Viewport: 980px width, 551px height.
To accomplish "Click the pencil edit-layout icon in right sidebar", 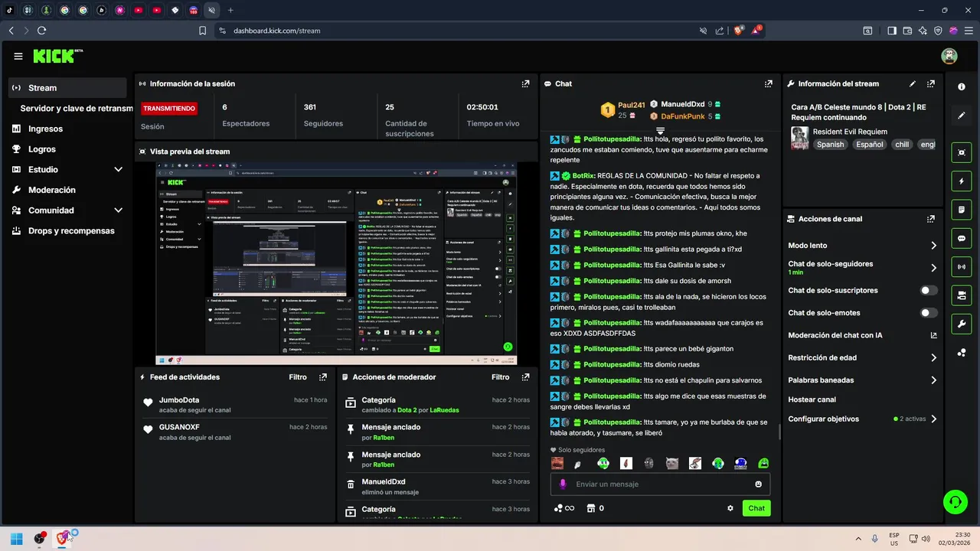I will point(962,116).
